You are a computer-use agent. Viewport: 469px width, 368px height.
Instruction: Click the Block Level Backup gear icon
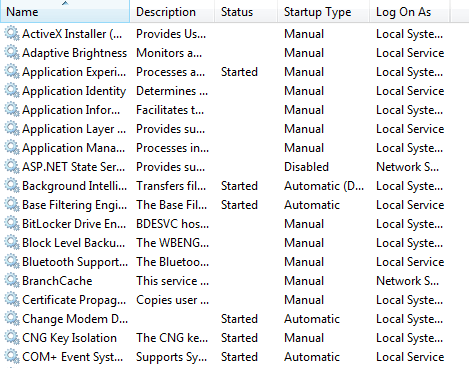[12, 243]
